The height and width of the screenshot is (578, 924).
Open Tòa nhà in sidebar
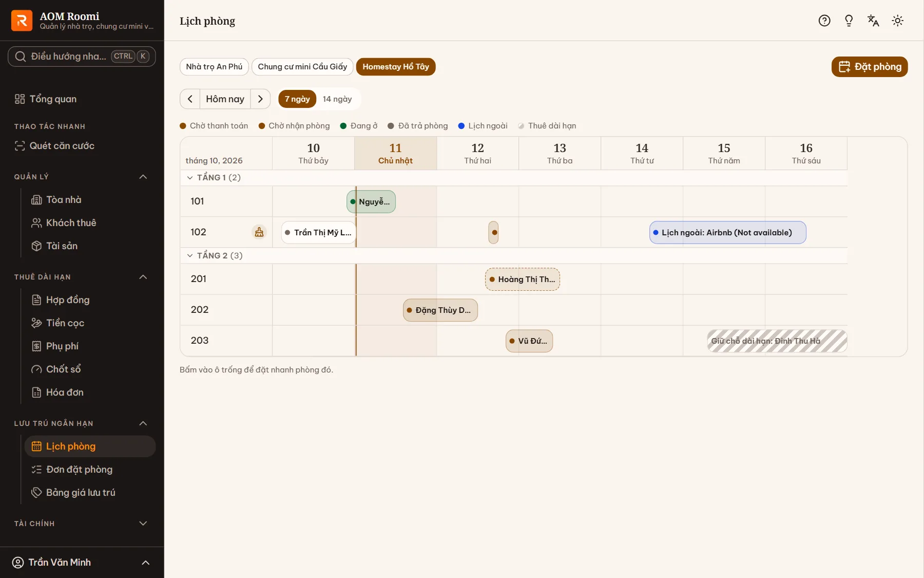point(90,200)
